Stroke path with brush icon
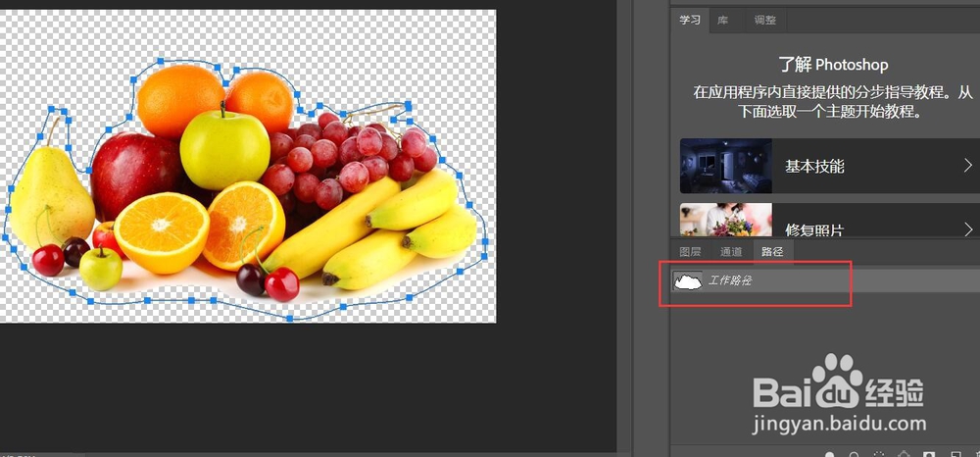Image resolution: width=980 pixels, height=457 pixels. 854,454
